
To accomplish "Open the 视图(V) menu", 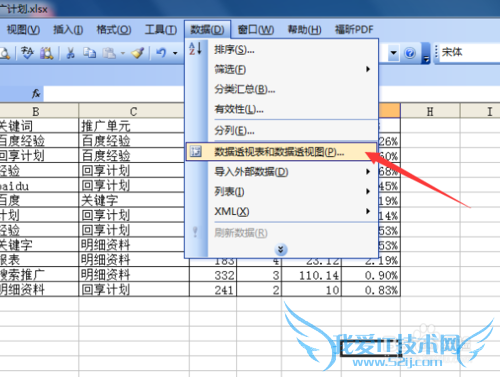I will point(23,30).
